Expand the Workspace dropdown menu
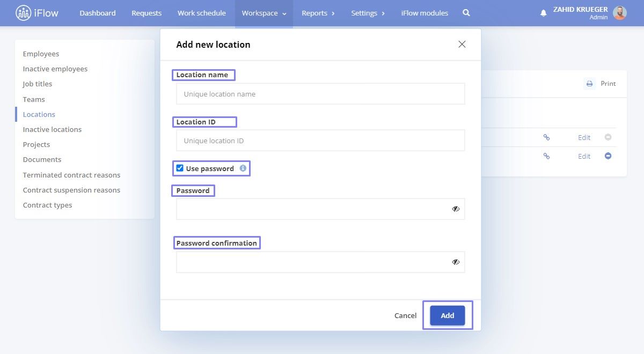This screenshot has width=644, height=354. [264, 13]
